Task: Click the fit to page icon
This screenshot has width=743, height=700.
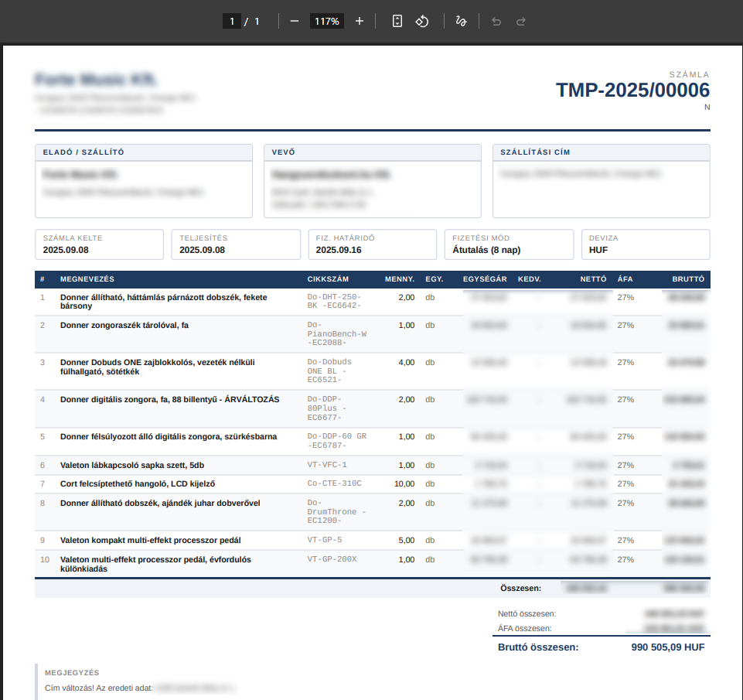Action: pyautogui.click(x=397, y=22)
